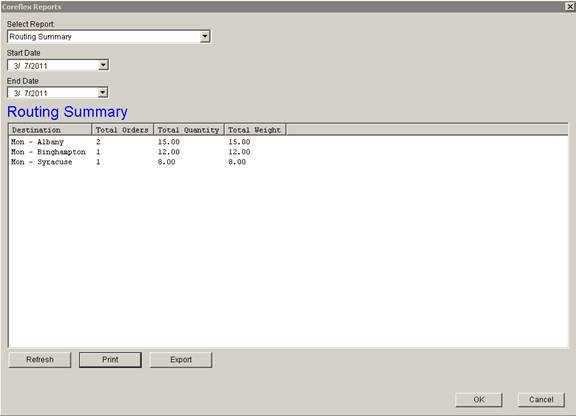This screenshot has height=416, width=576.
Task: Sort by the Destination column header
Action: coord(50,130)
